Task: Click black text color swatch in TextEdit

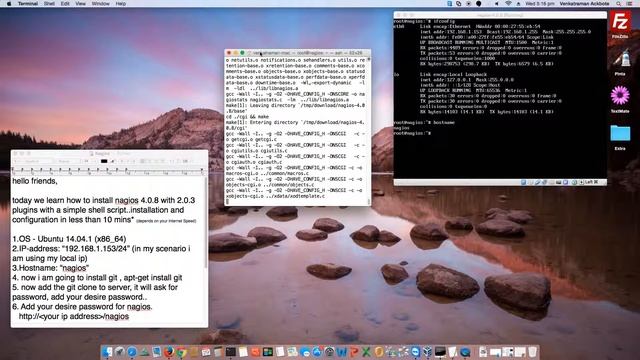Action: click(104, 161)
